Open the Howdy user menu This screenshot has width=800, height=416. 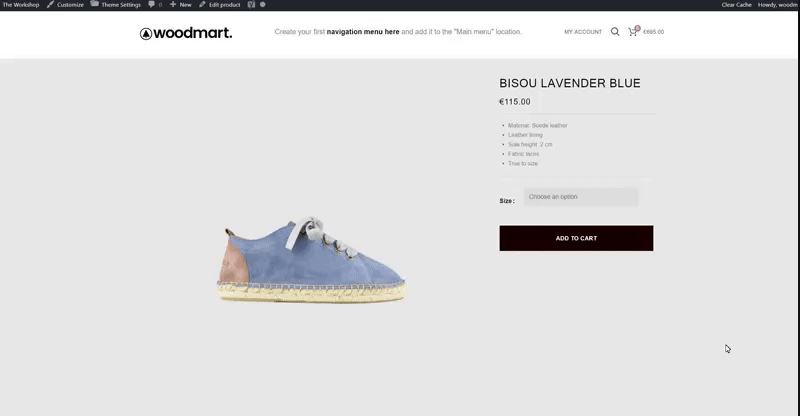point(777,4)
